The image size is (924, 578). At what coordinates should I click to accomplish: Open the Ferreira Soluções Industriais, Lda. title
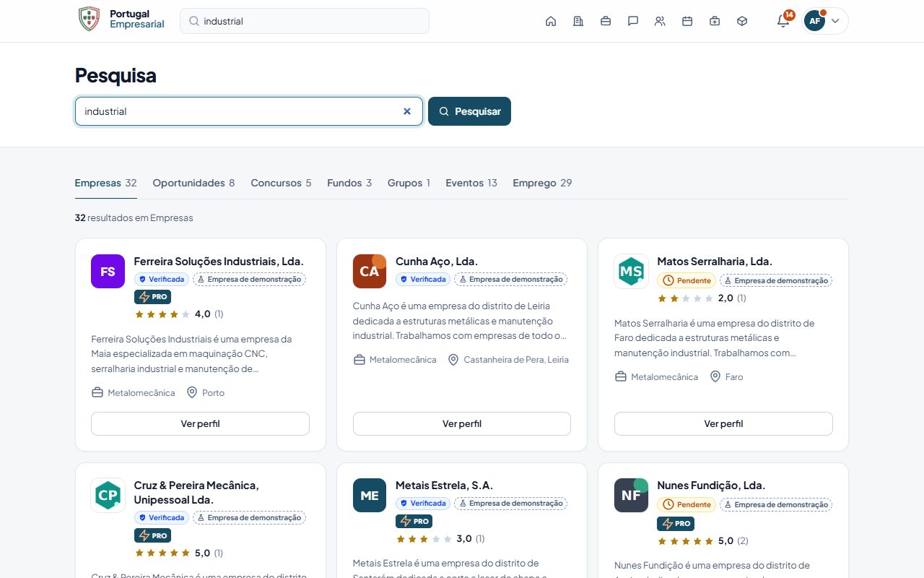click(219, 261)
